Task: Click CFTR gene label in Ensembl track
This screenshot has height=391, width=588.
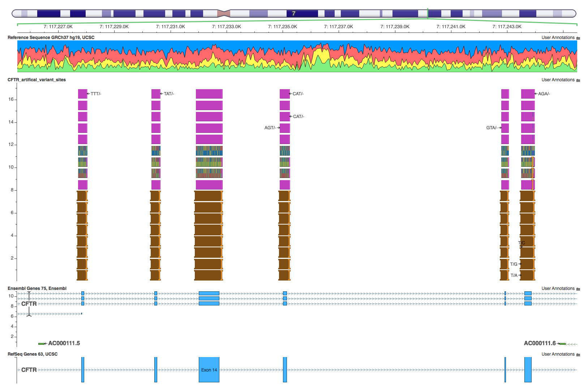Action: click(29, 304)
